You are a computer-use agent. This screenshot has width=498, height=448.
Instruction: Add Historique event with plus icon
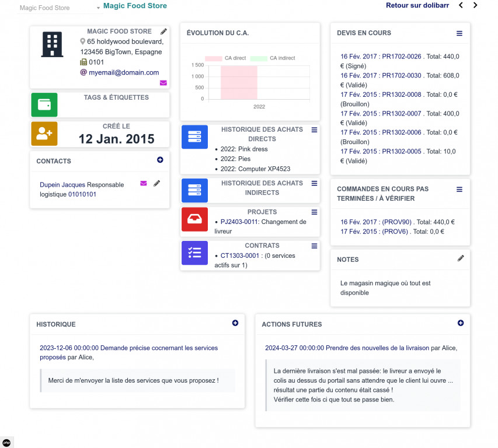click(x=235, y=323)
